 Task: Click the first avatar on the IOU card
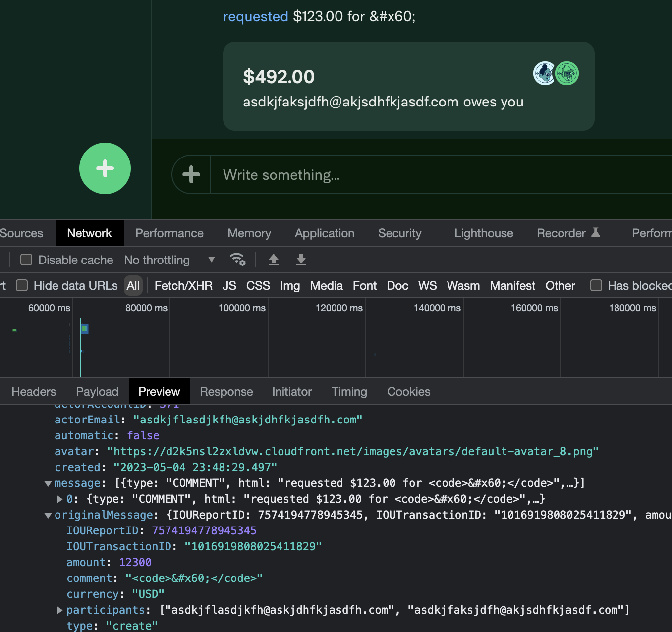click(x=545, y=73)
